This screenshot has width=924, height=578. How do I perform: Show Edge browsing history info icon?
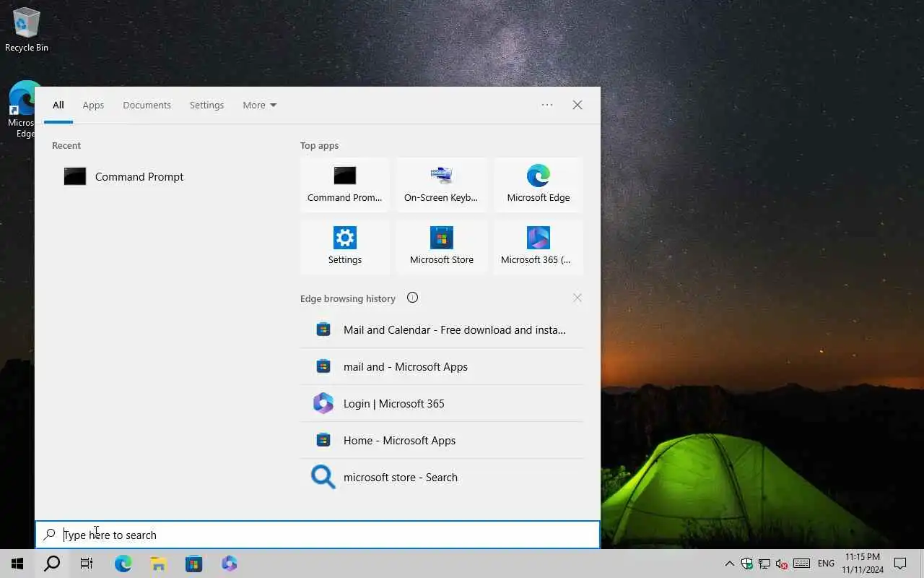(x=412, y=298)
